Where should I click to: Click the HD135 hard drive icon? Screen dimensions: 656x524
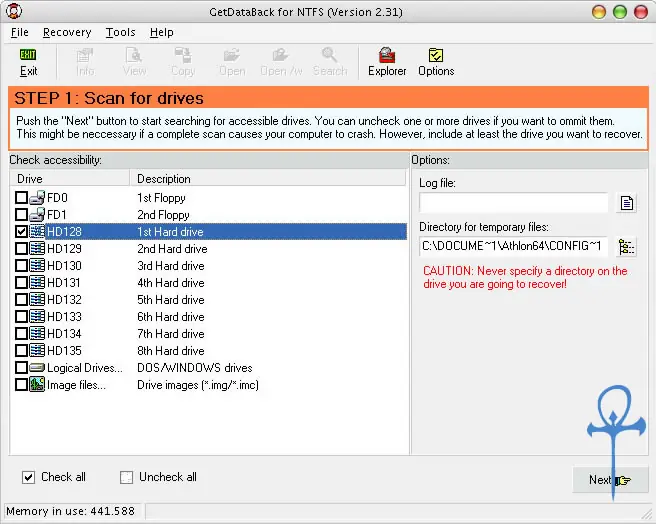click(37, 350)
